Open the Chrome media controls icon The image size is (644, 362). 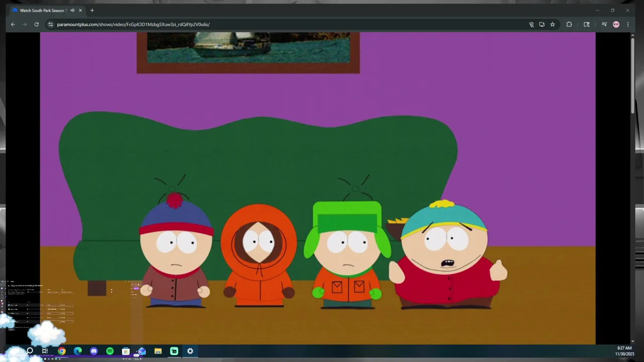604,24
